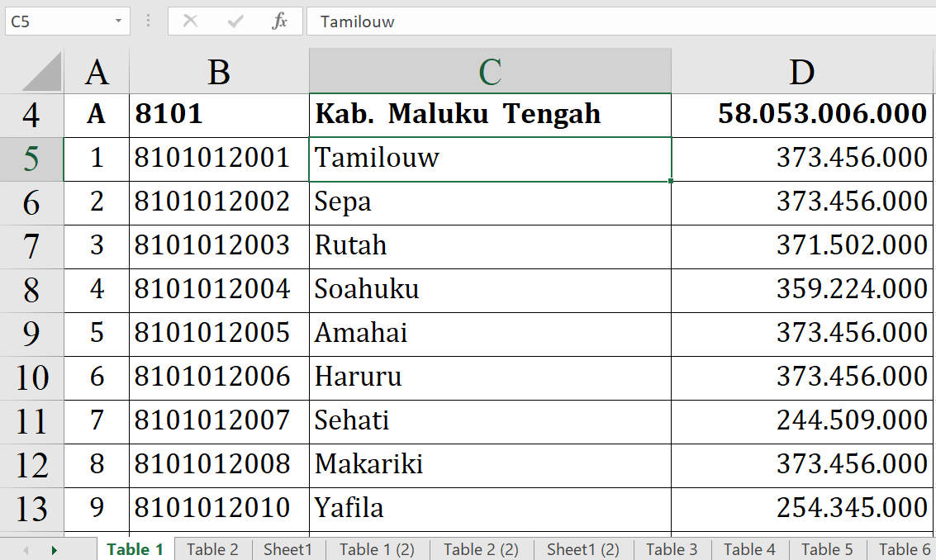Click the Insert Function fx icon
This screenshot has width=936, height=560.
279,21
